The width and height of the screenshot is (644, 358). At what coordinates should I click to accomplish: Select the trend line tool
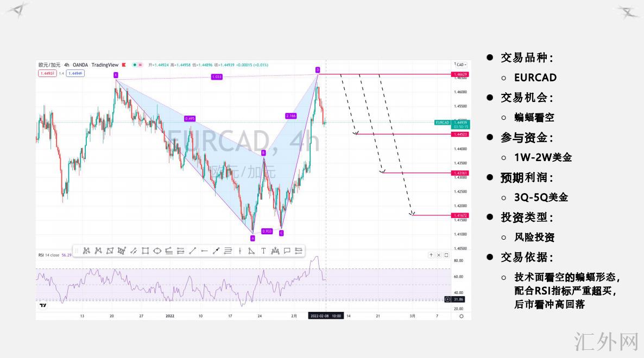(193, 251)
